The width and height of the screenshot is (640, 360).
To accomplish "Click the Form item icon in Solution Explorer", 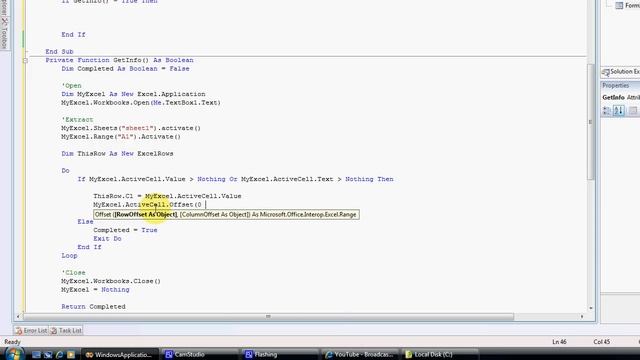I will coord(619,5).
